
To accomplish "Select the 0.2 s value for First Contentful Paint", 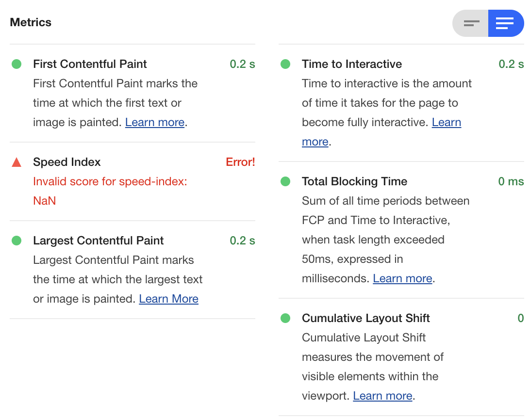I will pyautogui.click(x=242, y=64).
